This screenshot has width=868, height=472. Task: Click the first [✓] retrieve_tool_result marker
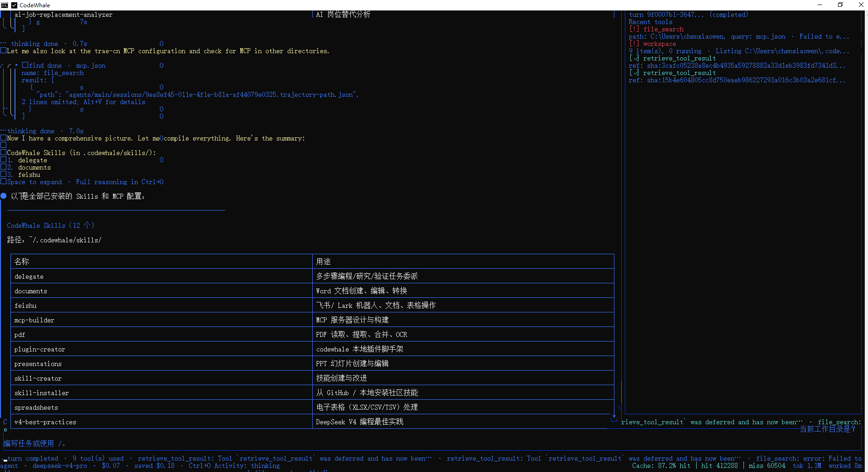pyautogui.click(x=634, y=58)
